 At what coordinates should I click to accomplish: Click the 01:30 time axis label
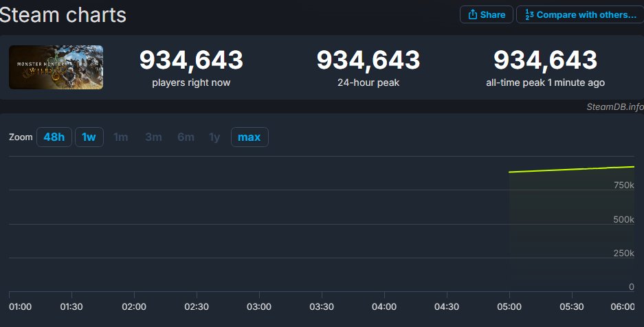[x=71, y=307]
